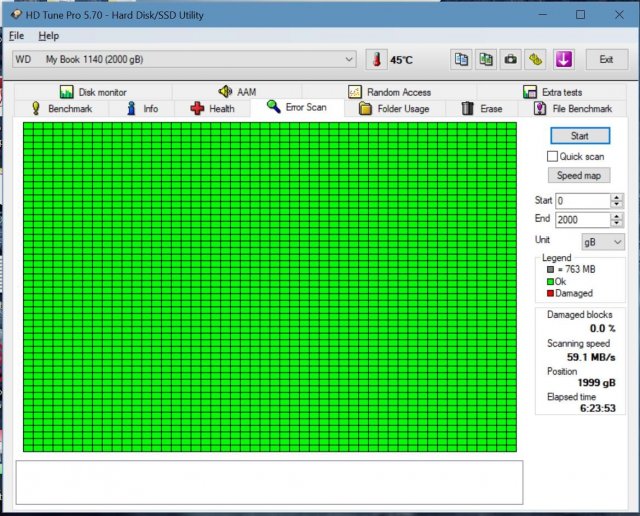Switch to the Benchmark tab
Viewport: 640px width, 516px height.
pos(60,108)
